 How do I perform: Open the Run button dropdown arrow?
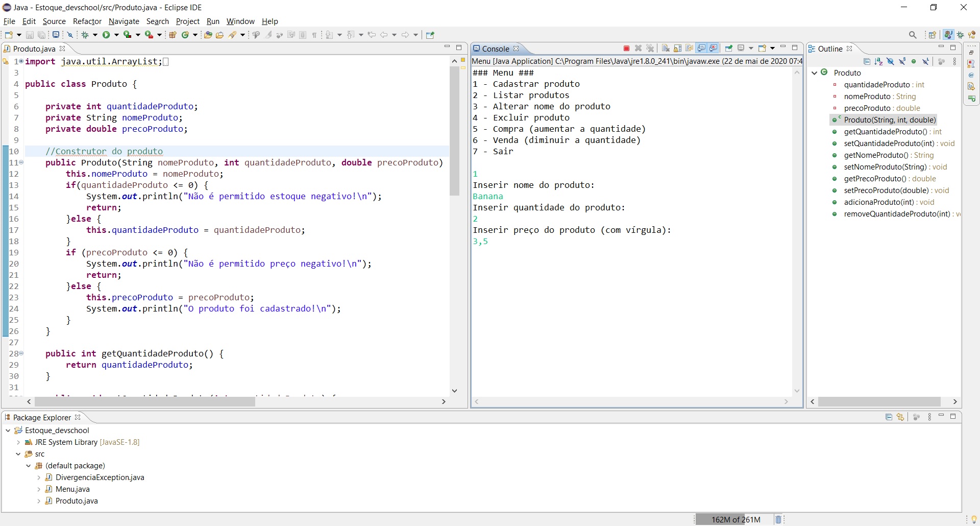[117, 34]
